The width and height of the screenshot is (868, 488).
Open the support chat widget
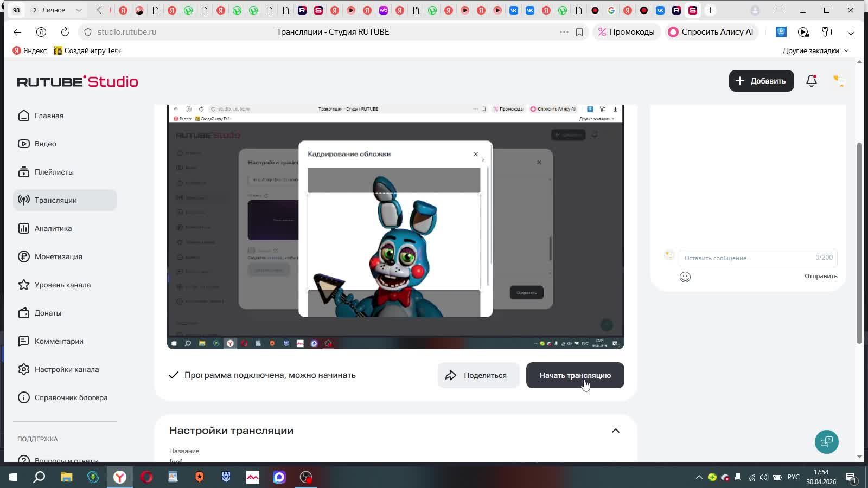826,441
